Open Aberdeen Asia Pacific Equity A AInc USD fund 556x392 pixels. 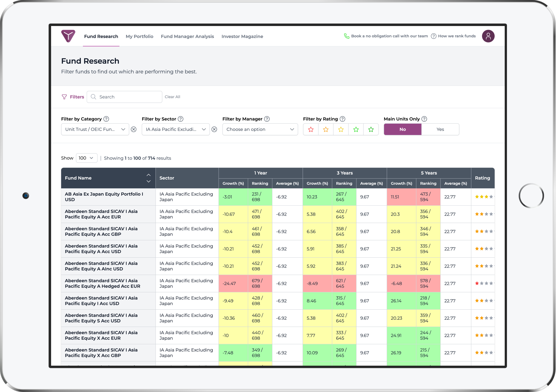tap(101, 266)
